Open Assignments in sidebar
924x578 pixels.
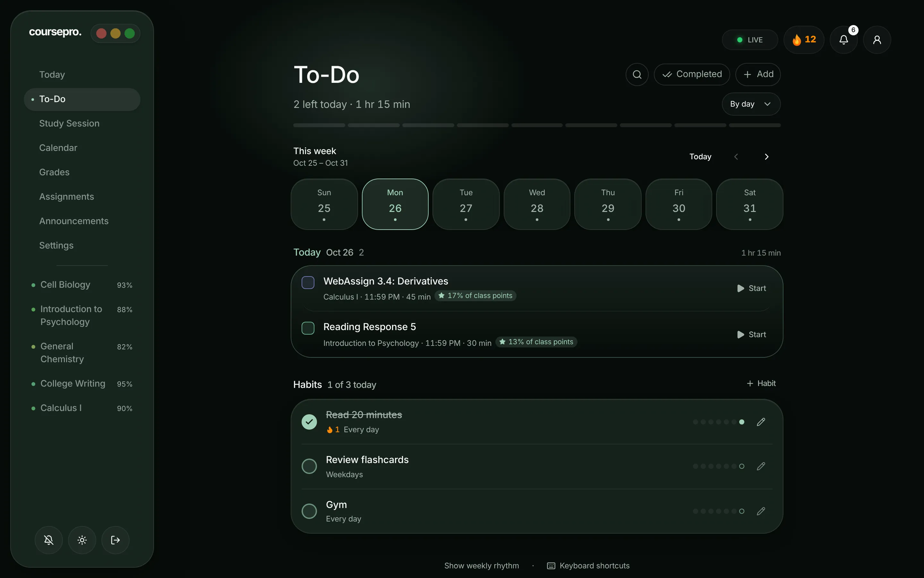point(82,197)
